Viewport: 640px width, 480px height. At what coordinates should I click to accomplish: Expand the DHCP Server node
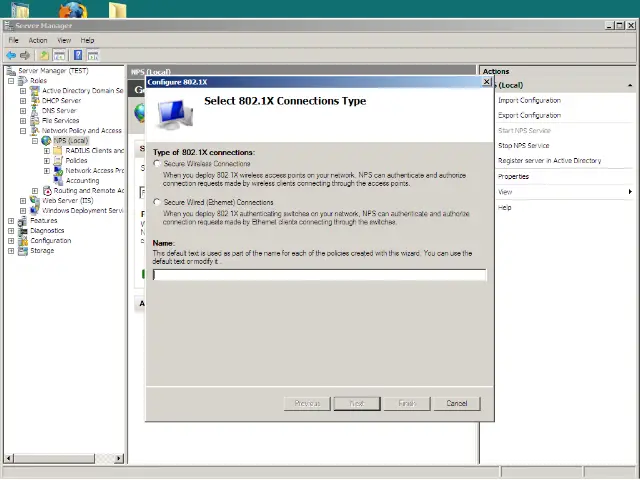tap(23, 101)
